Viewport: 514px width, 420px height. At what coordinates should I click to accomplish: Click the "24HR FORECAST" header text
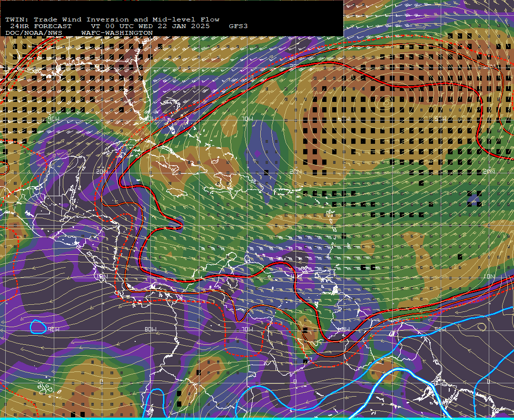(x=40, y=26)
